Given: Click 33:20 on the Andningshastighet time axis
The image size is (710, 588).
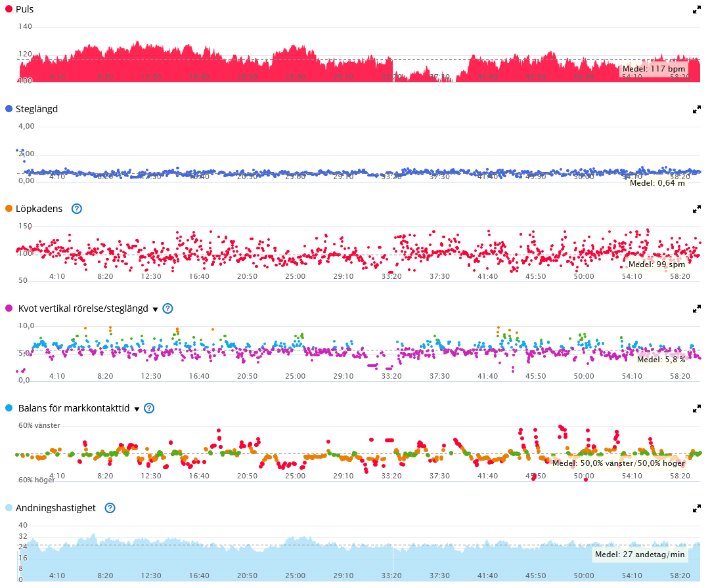Looking at the screenshot, I should tap(391, 576).
